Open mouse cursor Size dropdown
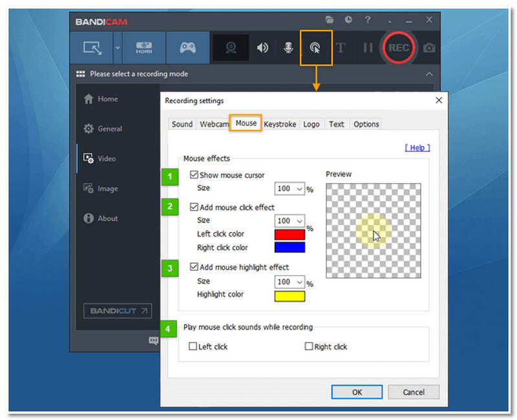This screenshot has height=420, width=517. [x=290, y=189]
